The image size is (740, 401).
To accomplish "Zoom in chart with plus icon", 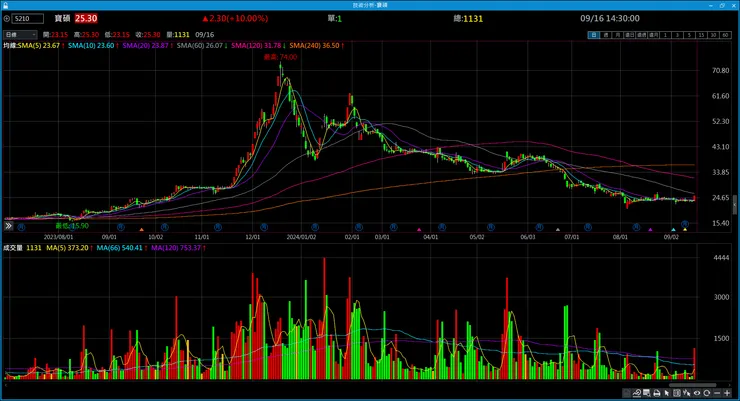I will (x=727, y=393).
